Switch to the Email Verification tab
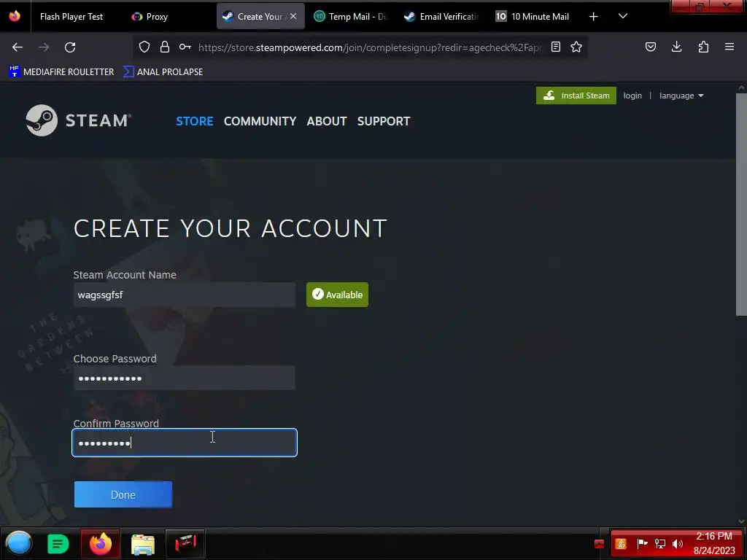The image size is (747, 560). click(441, 16)
